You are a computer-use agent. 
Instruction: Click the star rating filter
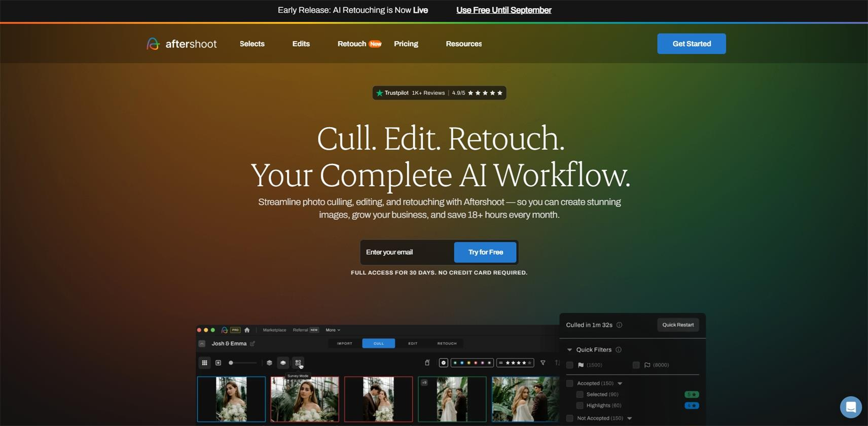pyautogui.click(x=515, y=363)
